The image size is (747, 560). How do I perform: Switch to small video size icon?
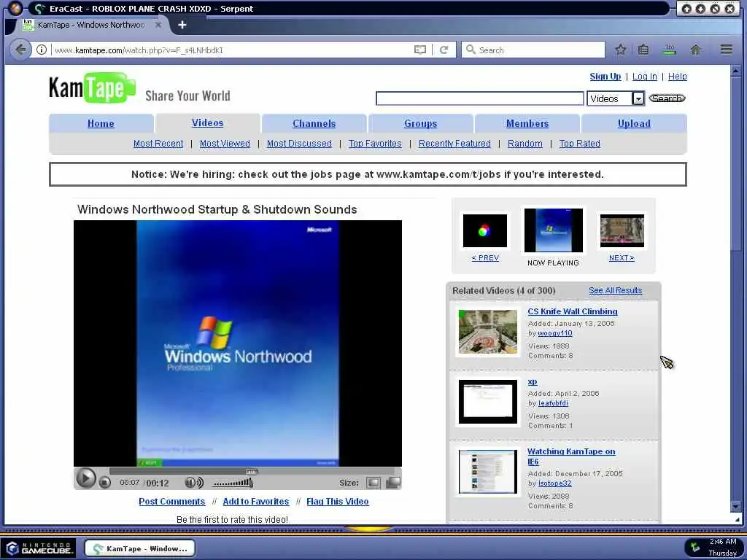point(373,483)
